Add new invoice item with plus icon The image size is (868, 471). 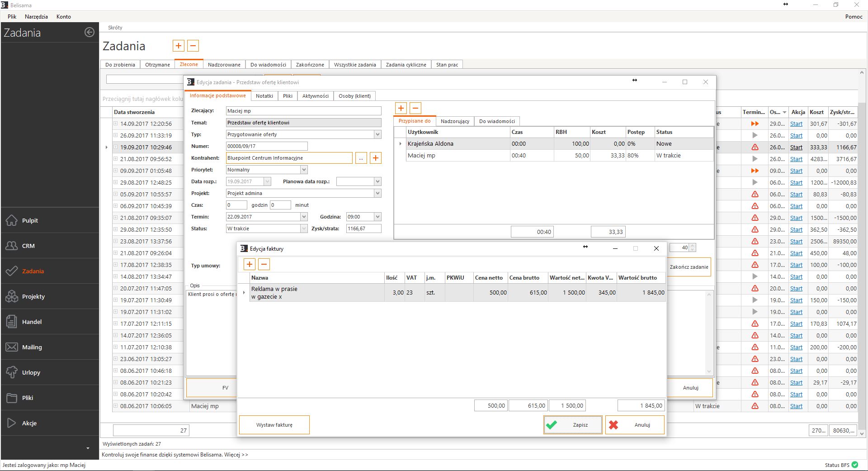tap(249, 264)
